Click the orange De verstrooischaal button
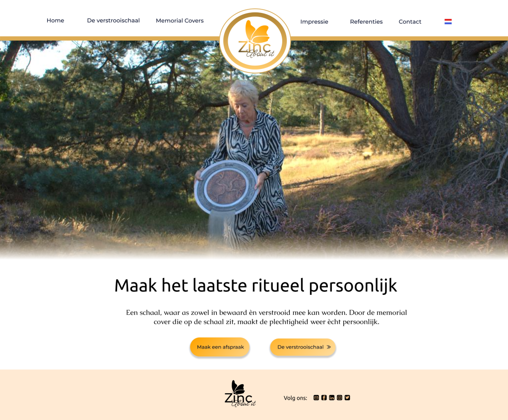Viewport: 508px width, 420px height. coord(303,347)
